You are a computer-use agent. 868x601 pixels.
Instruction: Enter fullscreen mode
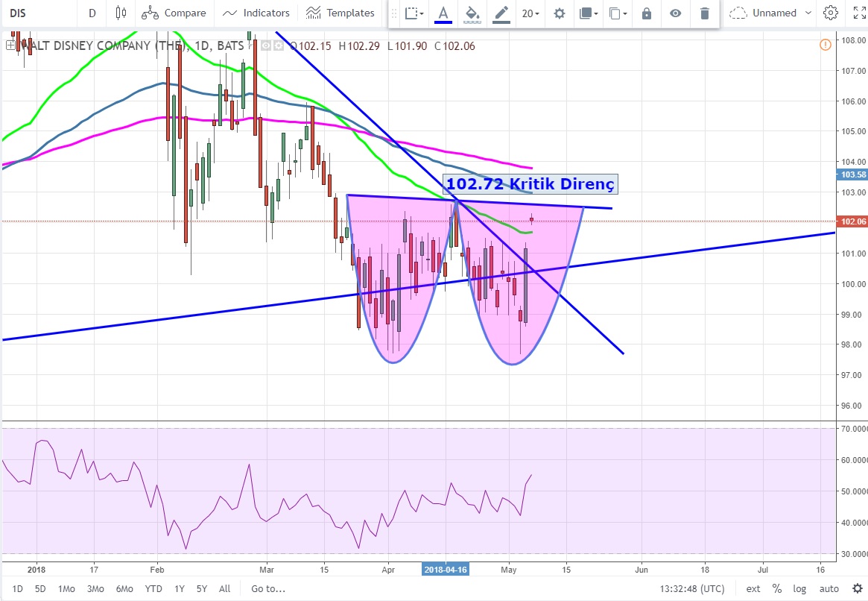[860, 13]
